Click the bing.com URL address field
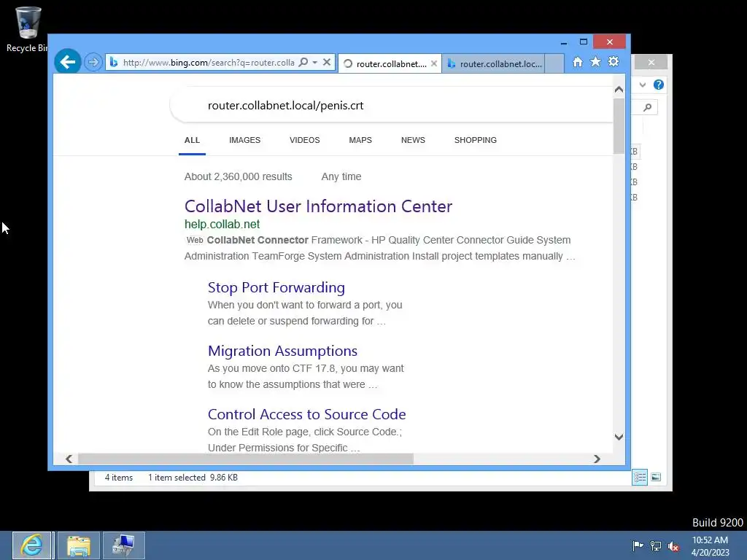The width and height of the screenshot is (747, 560). pyautogui.click(x=209, y=63)
